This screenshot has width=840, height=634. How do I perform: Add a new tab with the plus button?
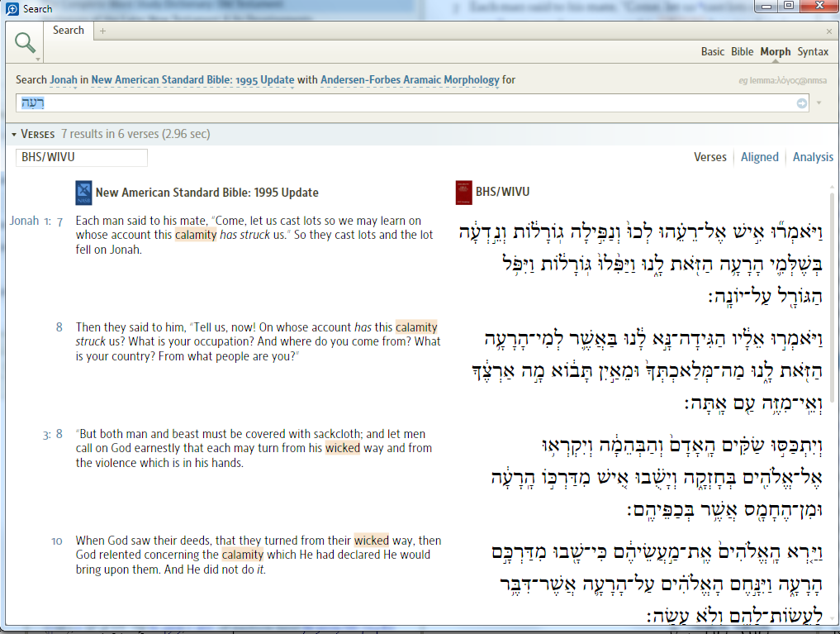click(103, 31)
